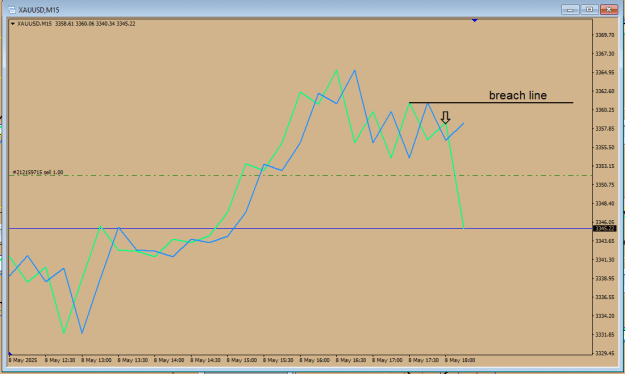Screen dimensions: 625x374
Task: Click the 8 May 13:30 time label
Action: 132,360
